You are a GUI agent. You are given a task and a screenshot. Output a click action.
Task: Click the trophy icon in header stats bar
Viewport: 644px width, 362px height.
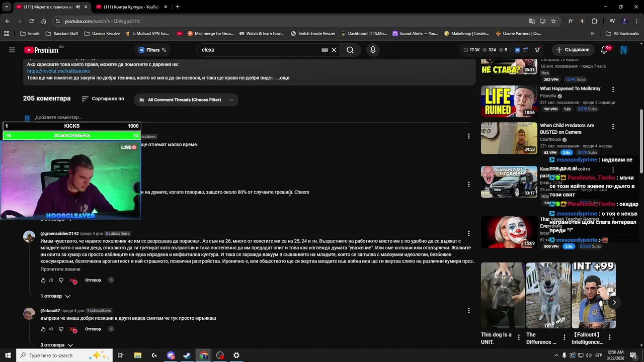537,50
